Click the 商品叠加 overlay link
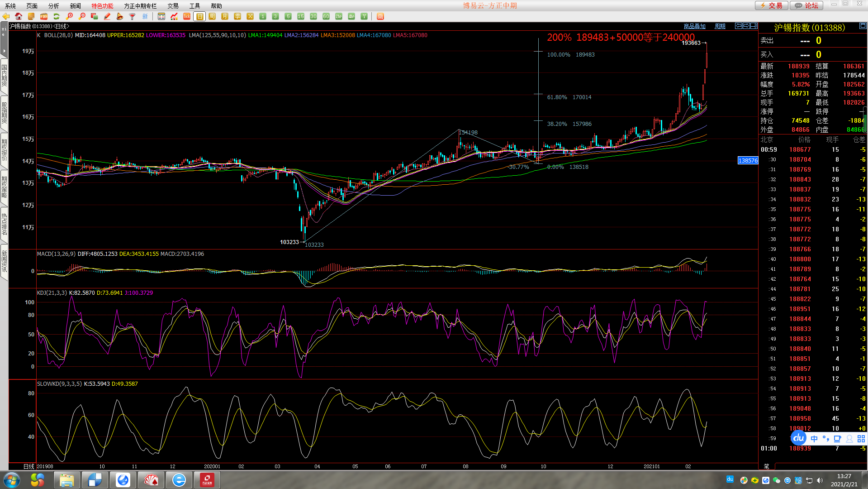This screenshot has height=489, width=868. coord(694,26)
